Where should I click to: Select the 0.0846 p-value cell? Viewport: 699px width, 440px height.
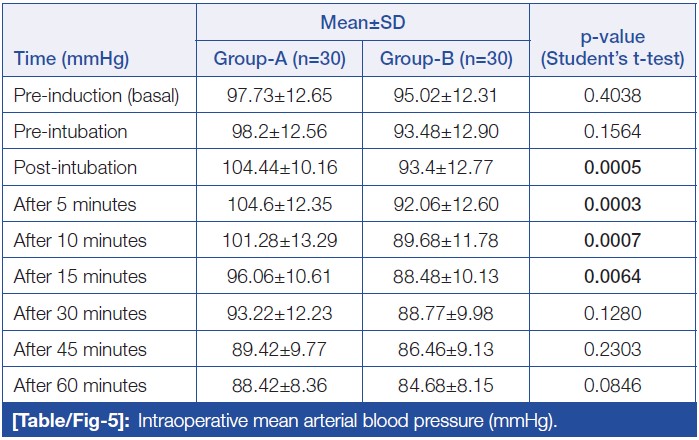pos(612,385)
